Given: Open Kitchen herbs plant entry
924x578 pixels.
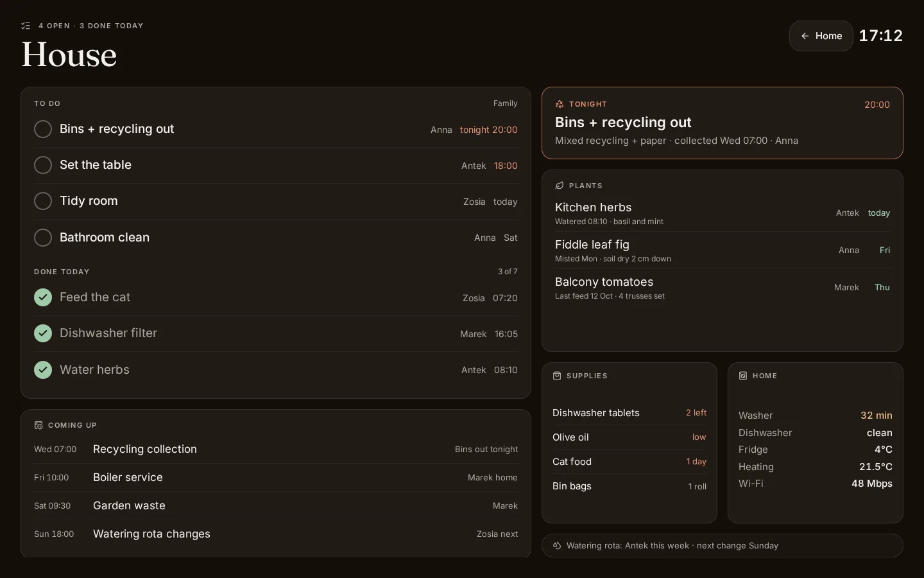Looking at the screenshot, I should pos(723,213).
